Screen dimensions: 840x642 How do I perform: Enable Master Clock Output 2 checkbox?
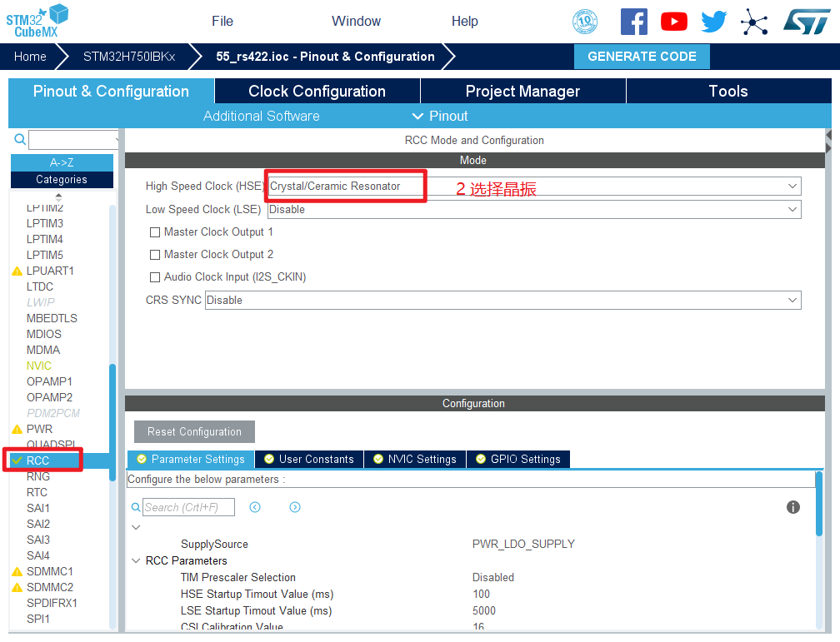point(155,255)
